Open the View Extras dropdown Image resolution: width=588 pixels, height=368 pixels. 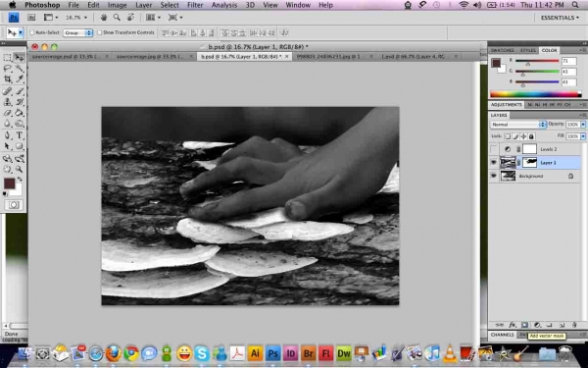[51, 18]
